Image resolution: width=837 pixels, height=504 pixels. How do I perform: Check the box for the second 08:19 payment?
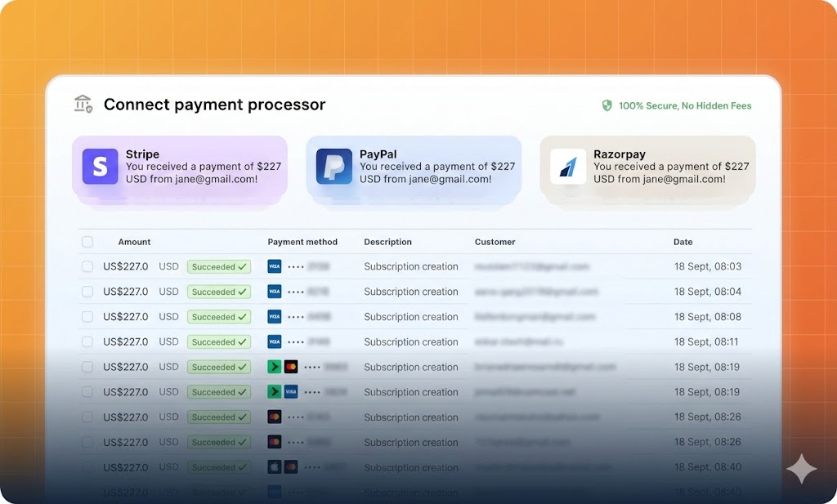87,391
